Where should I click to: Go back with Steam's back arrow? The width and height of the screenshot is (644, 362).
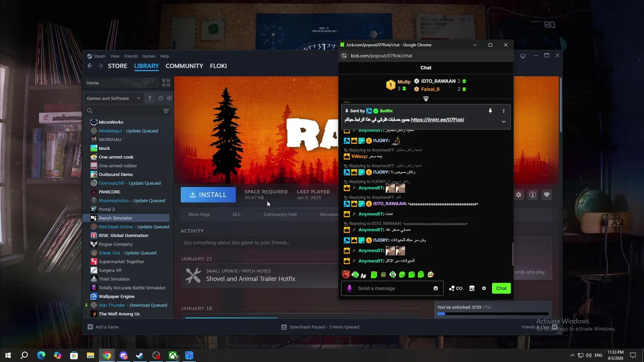pyautogui.click(x=90, y=66)
